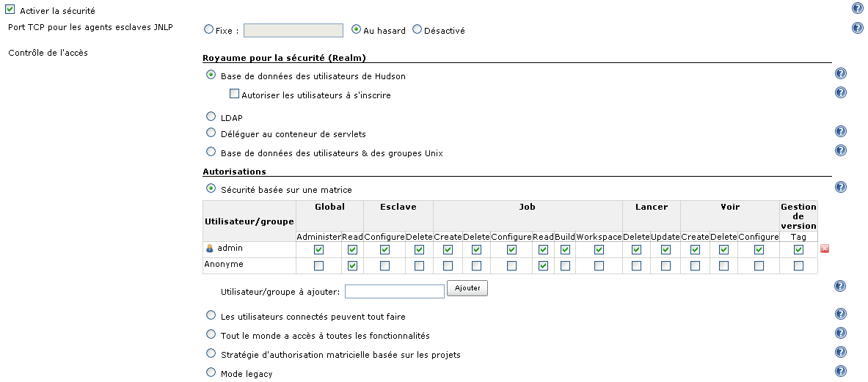Open help for Activer la sécurité

857,9
